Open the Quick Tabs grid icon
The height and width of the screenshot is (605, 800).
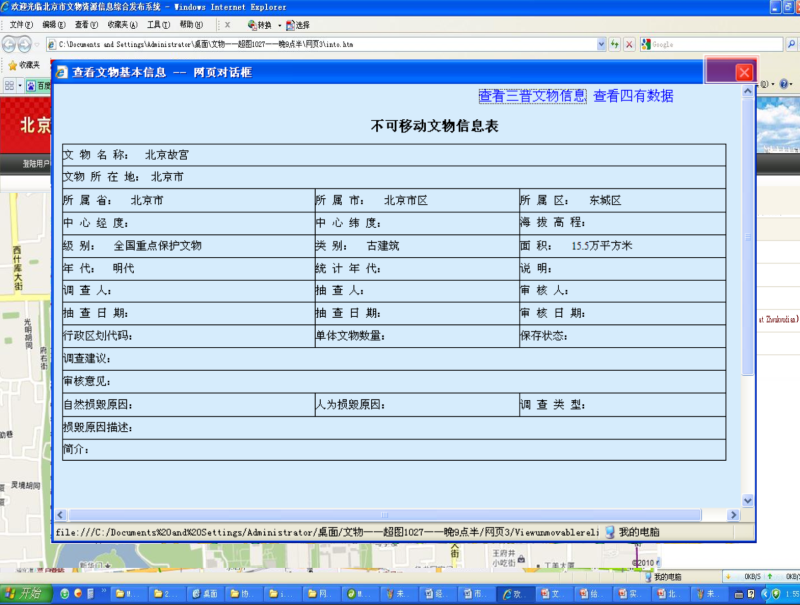9,85
